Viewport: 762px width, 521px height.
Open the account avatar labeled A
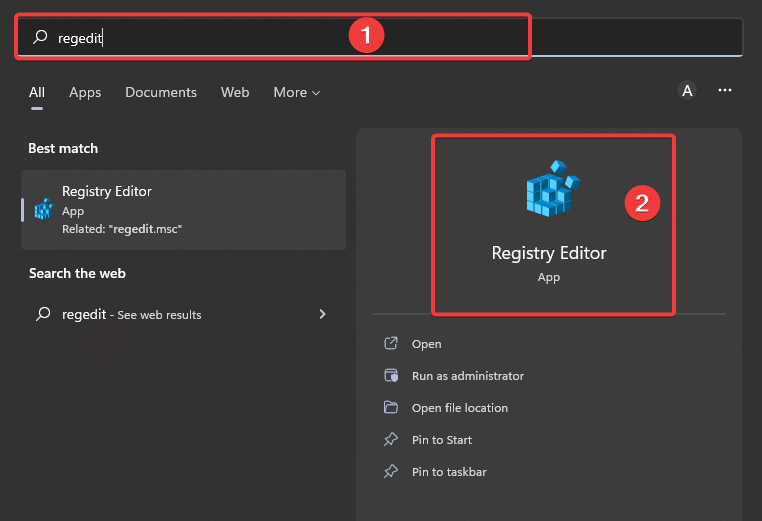click(687, 90)
